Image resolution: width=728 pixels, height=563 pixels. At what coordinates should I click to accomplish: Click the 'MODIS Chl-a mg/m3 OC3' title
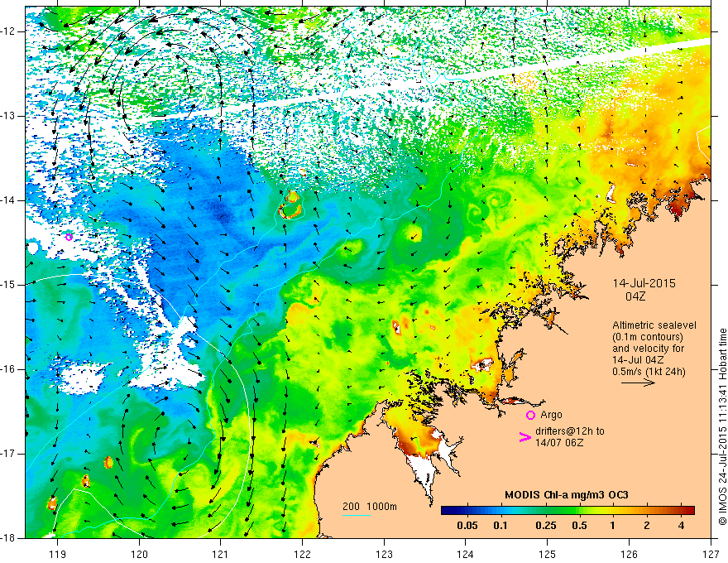click(x=567, y=495)
